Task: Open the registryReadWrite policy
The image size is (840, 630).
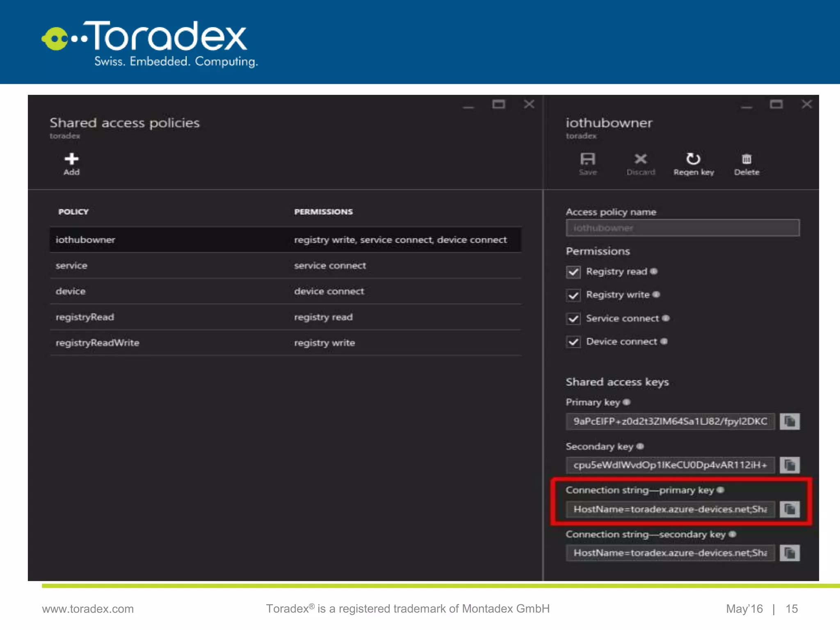Action: coord(285,342)
